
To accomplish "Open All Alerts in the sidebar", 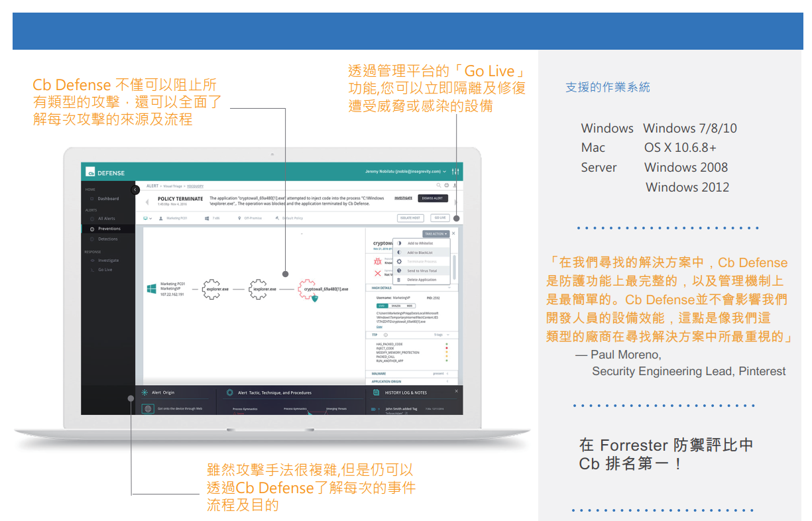I will 108,218.
